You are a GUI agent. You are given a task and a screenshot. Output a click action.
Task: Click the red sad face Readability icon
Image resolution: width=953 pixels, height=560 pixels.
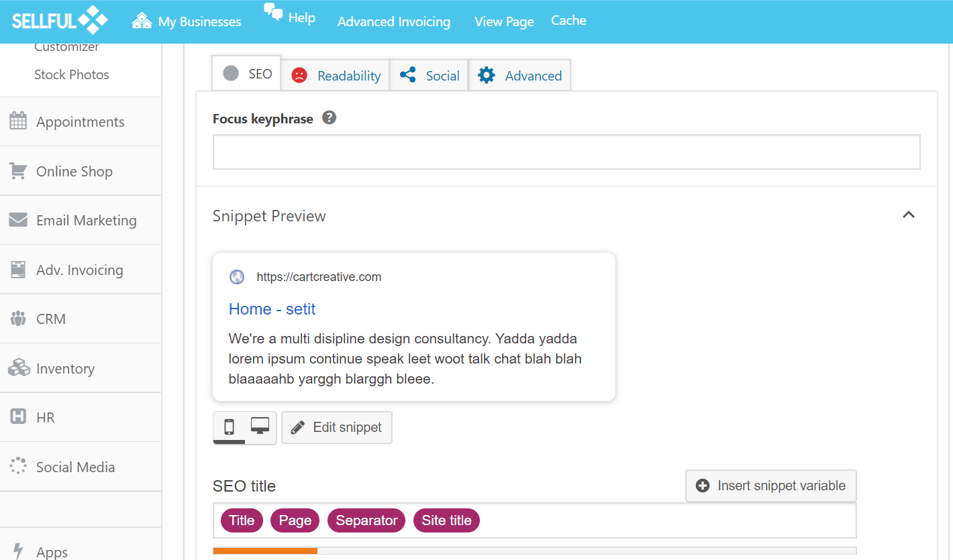tap(299, 75)
